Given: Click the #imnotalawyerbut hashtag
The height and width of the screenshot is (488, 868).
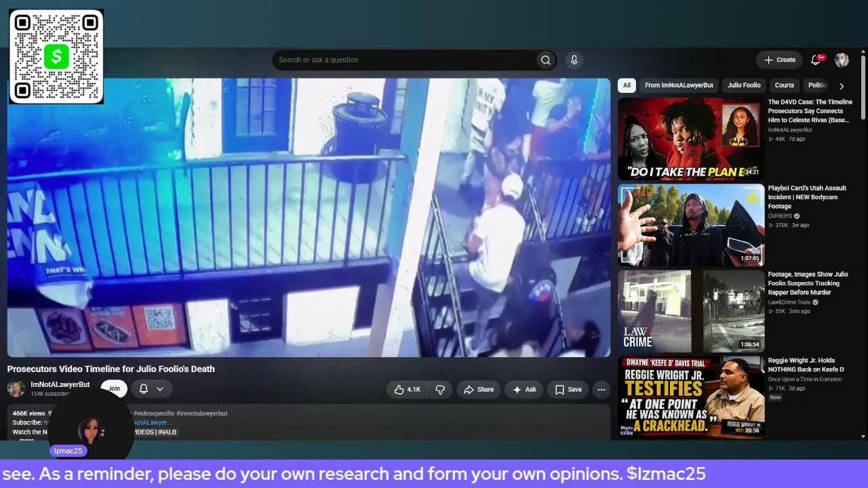Looking at the screenshot, I should (x=202, y=413).
